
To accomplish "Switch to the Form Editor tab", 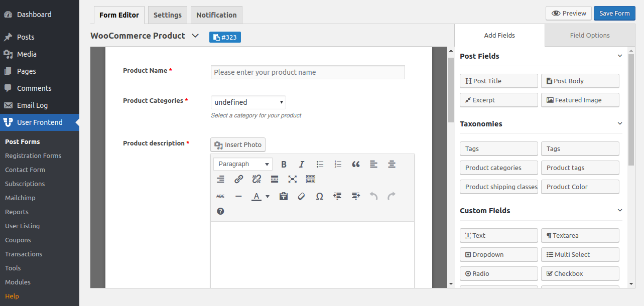I will point(119,15).
